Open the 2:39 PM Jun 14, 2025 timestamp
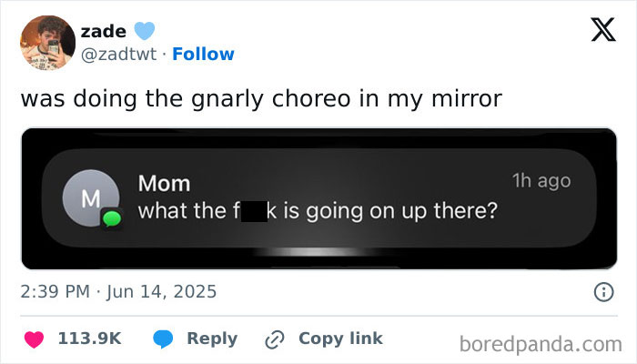The height and width of the screenshot is (364, 637). (118, 292)
